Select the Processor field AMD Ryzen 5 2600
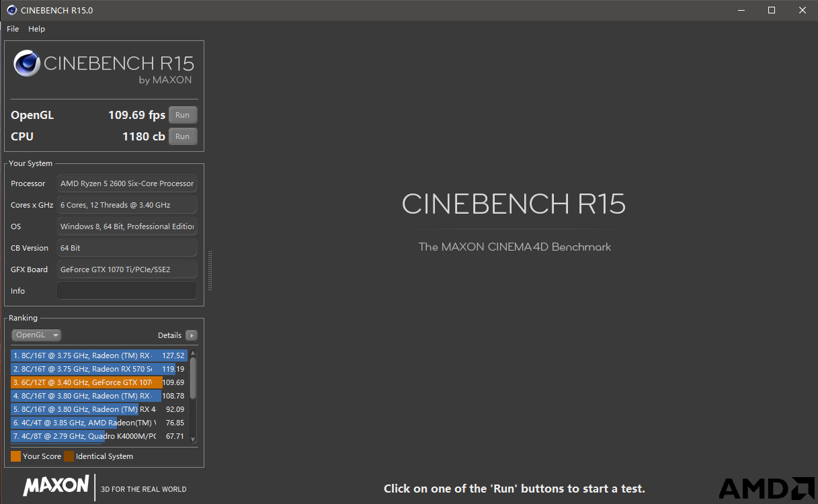The width and height of the screenshot is (818, 504). [127, 183]
